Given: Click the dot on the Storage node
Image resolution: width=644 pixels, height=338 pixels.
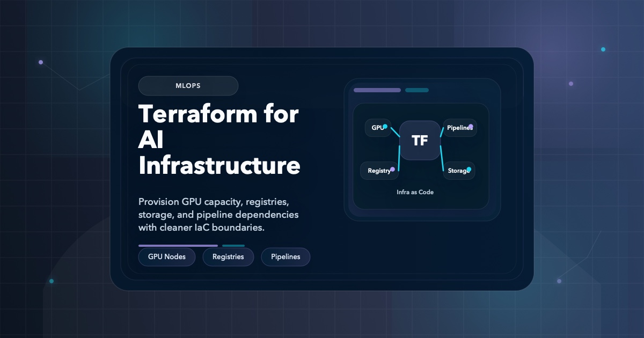Looking at the screenshot, I should click(469, 168).
